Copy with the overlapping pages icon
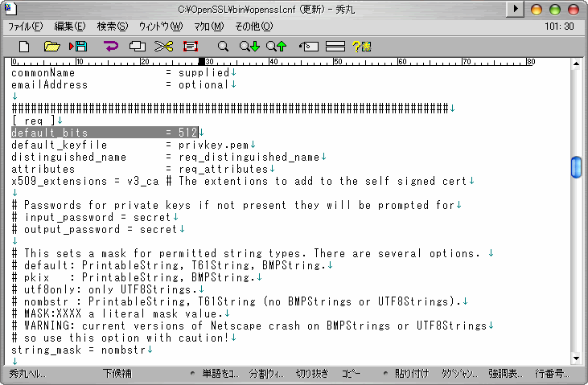Image resolution: width=588 pixels, height=385 pixels. pyautogui.click(x=138, y=47)
